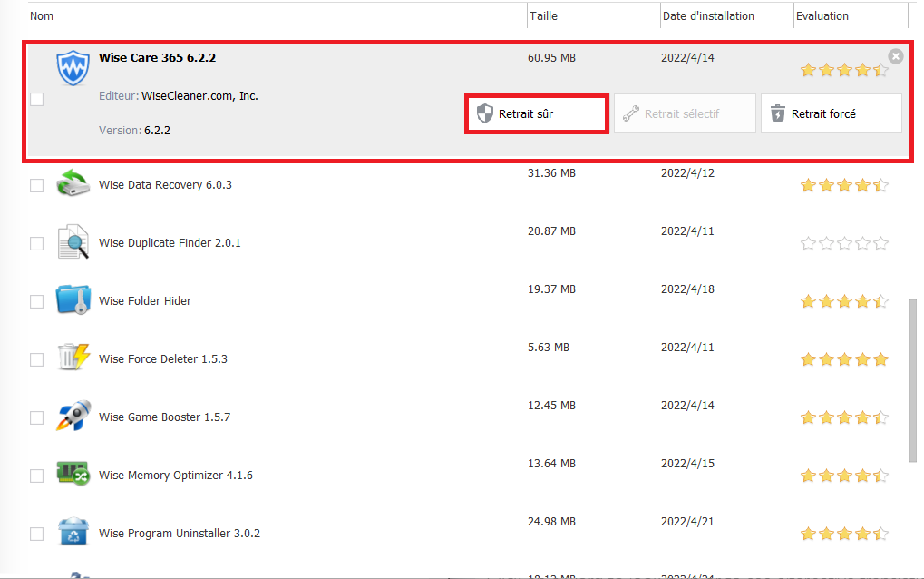
Task: Click the "13.64 MB" size value
Action: 551,464
